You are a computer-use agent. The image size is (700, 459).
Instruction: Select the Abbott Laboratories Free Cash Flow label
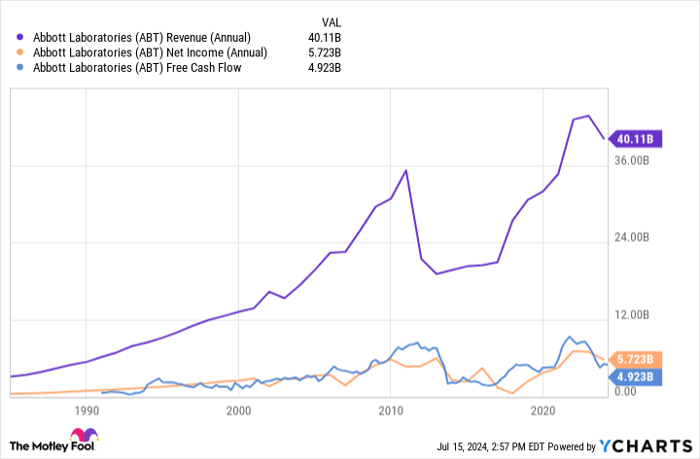click(137, 68)
